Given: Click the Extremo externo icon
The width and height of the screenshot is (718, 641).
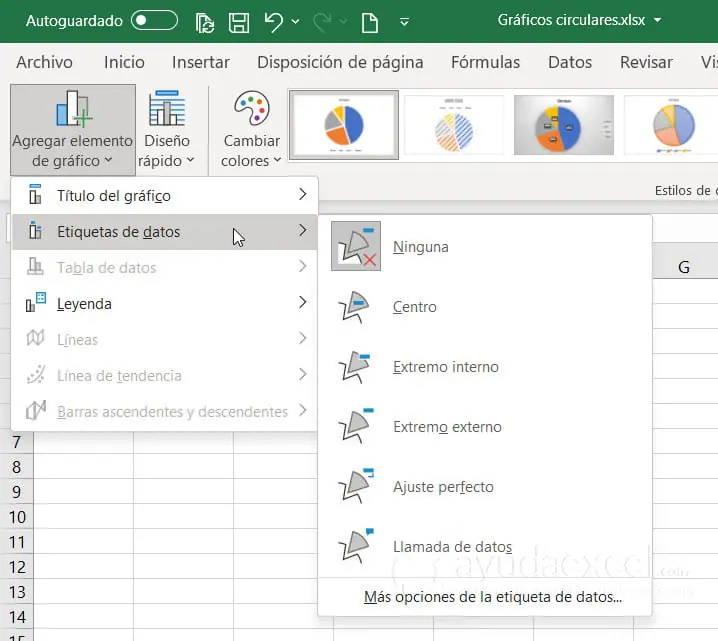Looking at the screenshot, I should (x=356, y=426).
